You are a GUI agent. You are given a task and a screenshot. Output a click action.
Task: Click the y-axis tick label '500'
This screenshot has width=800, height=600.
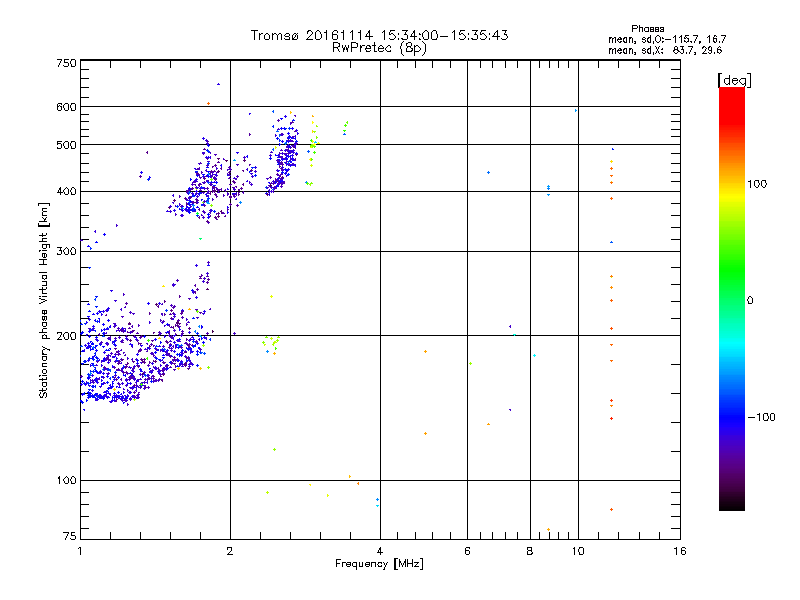(66, 145)
